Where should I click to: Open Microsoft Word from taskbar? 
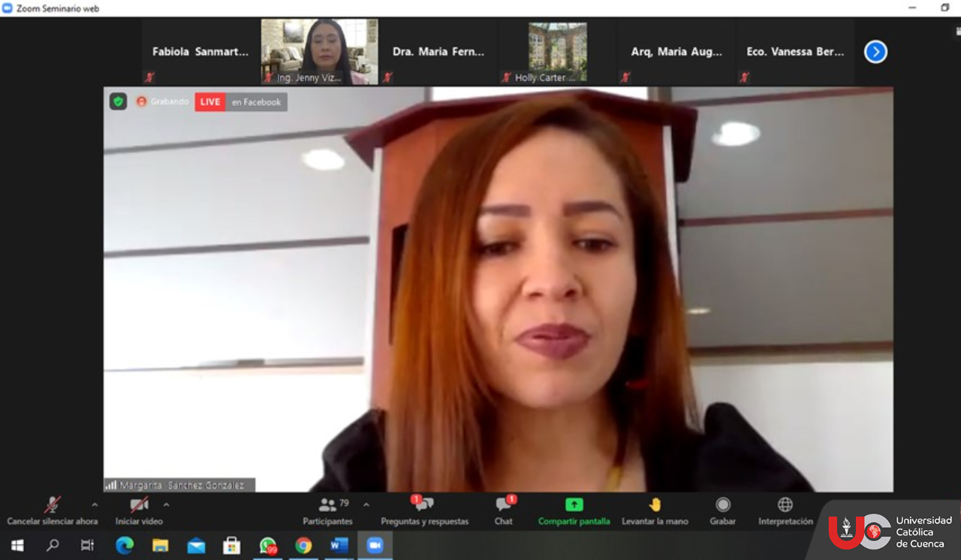pos(339,546)
